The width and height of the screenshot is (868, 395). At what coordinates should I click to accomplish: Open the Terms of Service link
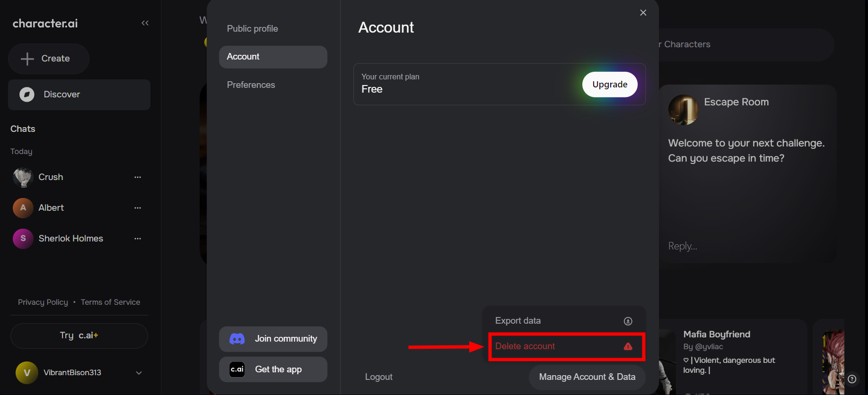110,302
